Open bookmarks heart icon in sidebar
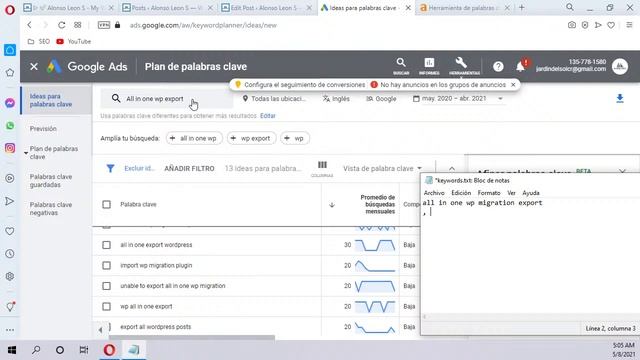This screenshot has height=360, width=640. pos(10,231)
